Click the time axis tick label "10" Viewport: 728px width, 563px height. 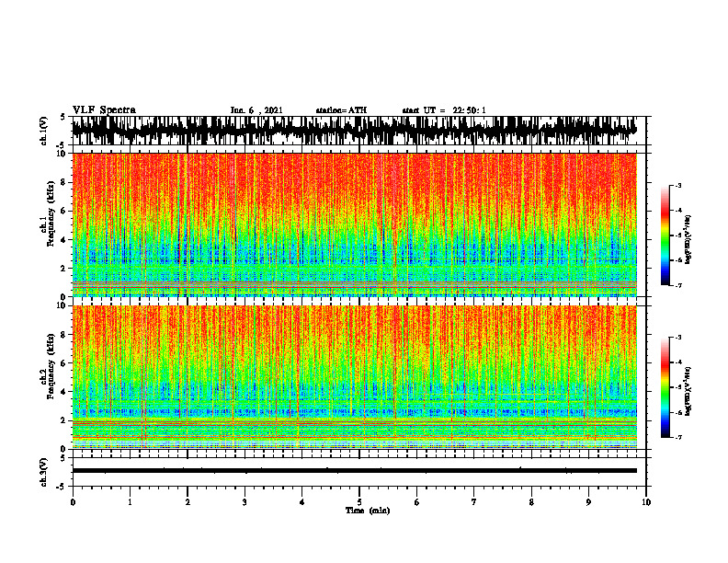point(646,502)
